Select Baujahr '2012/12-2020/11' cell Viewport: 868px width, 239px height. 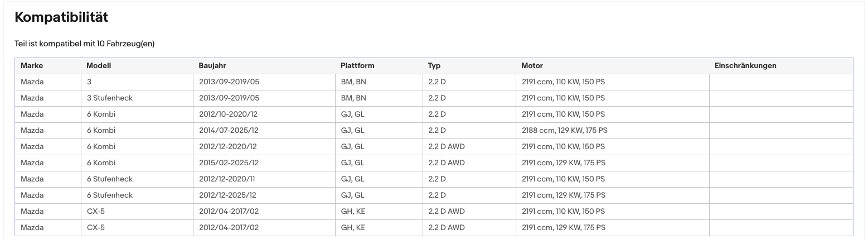point(264,179)
